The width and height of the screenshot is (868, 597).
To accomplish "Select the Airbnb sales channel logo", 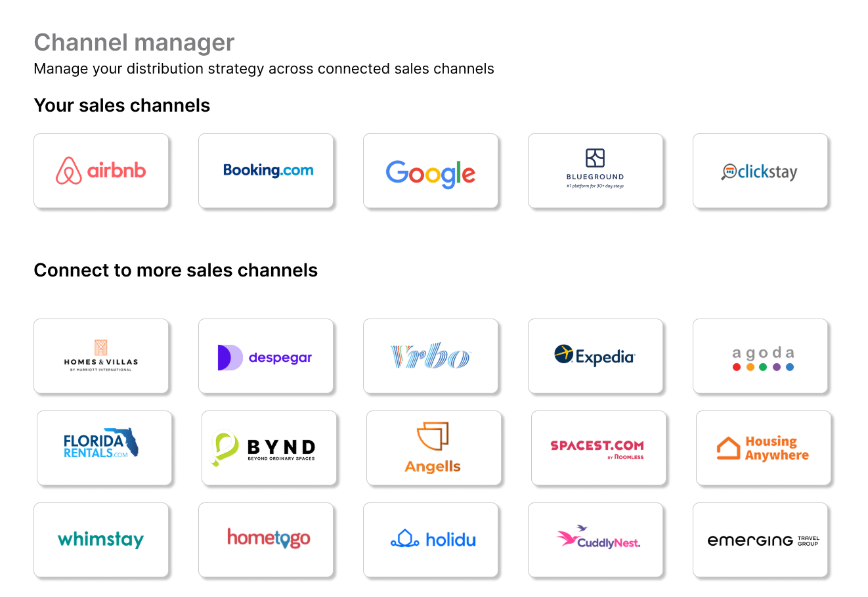I will 101,171.
